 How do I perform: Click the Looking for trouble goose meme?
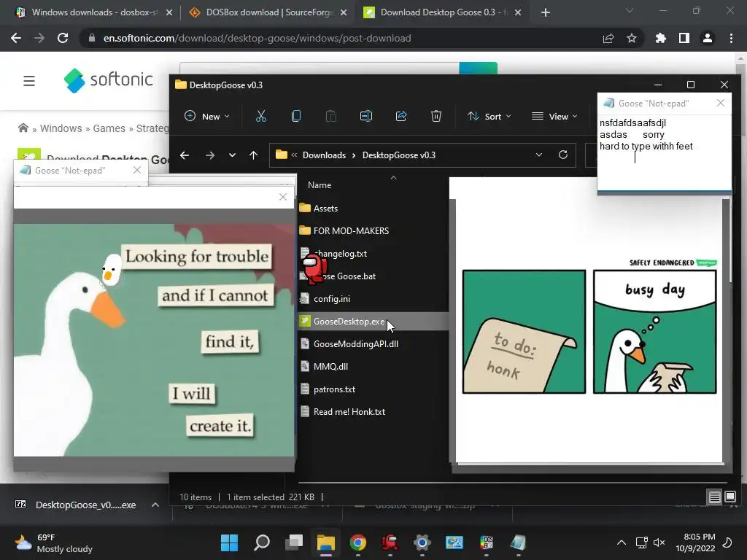[x=154, y=340]
